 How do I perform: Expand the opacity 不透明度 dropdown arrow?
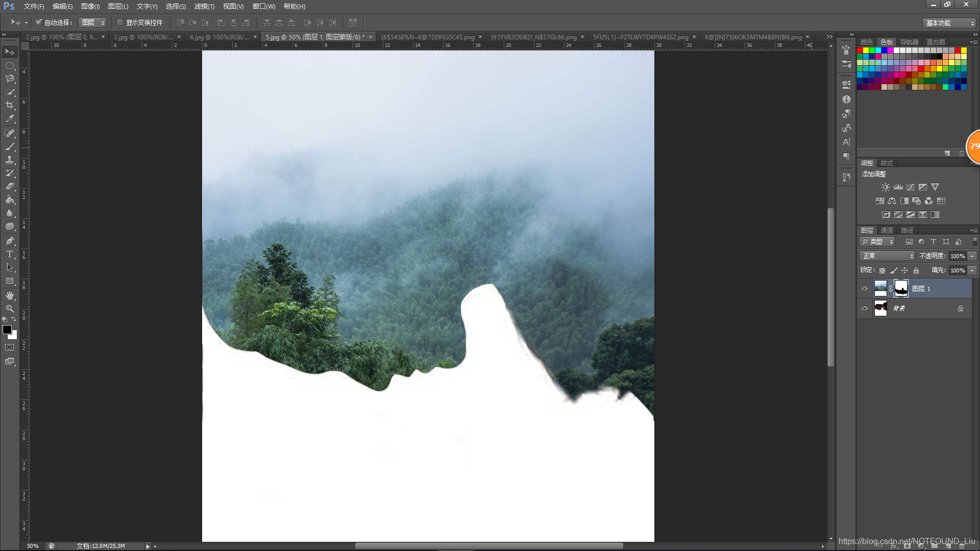(972, 256)
